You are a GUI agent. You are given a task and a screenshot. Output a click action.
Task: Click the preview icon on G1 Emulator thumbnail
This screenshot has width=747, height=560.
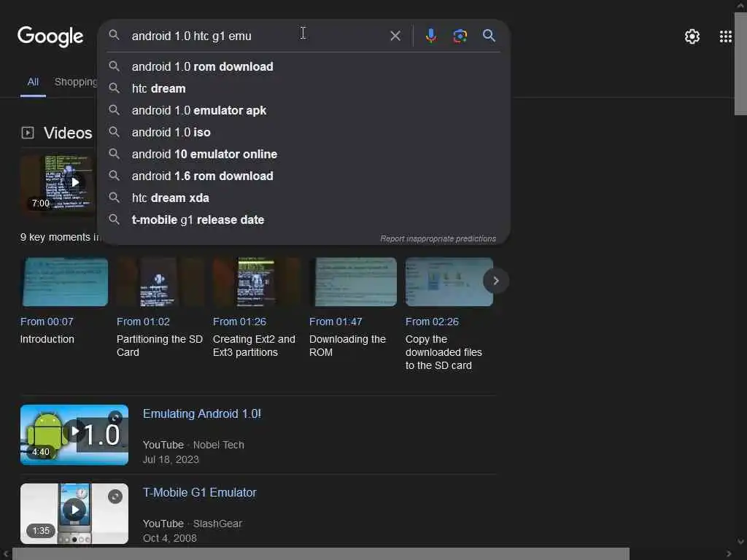pyautogui.click(x=115, y=497)
